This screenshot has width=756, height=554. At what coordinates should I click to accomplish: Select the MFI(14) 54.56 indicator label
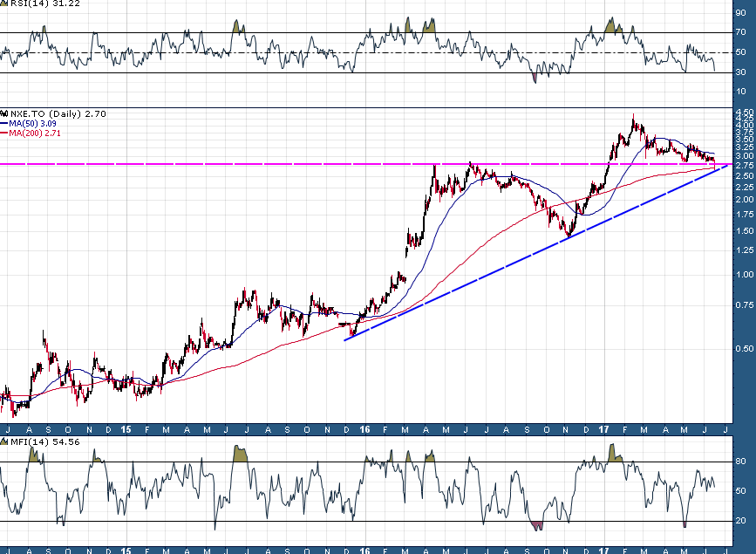pyautogui.click(x=44, y=441)
